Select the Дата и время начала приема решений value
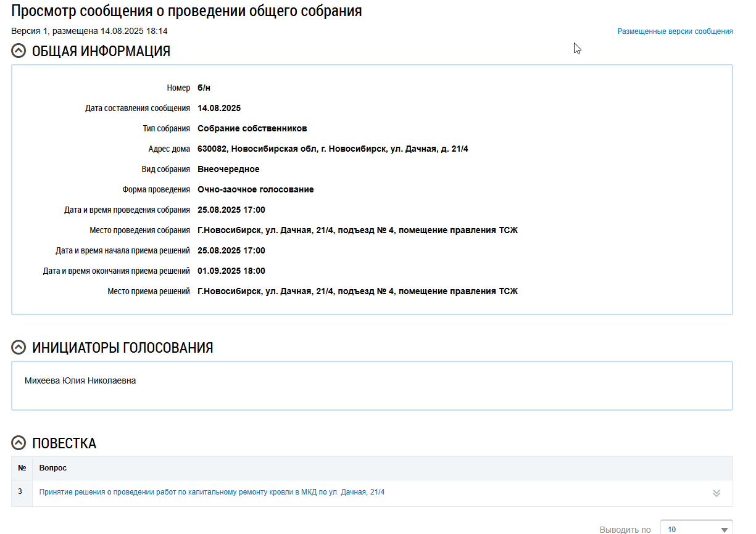This screenshot has width=756, height=534. coord(231,251)
